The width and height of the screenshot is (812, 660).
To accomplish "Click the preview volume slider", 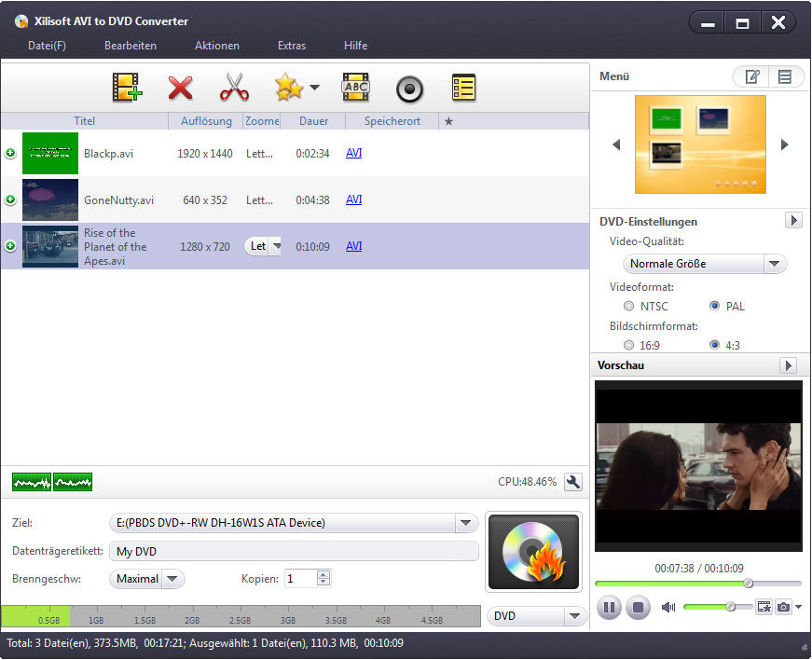I will click(x=718, y=607).
